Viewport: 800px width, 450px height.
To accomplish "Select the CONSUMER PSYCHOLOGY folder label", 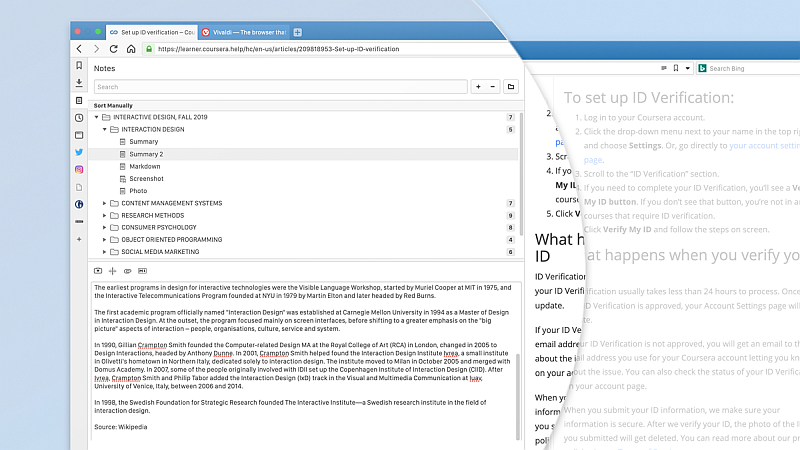I will coord(159,228).
